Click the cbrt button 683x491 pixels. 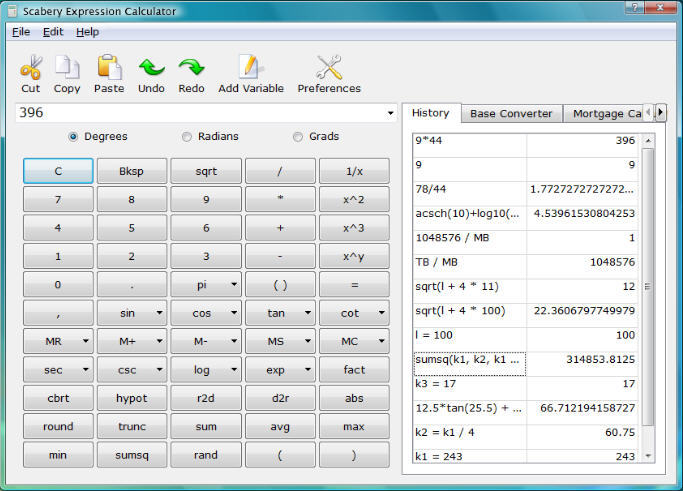coord(58,398)
